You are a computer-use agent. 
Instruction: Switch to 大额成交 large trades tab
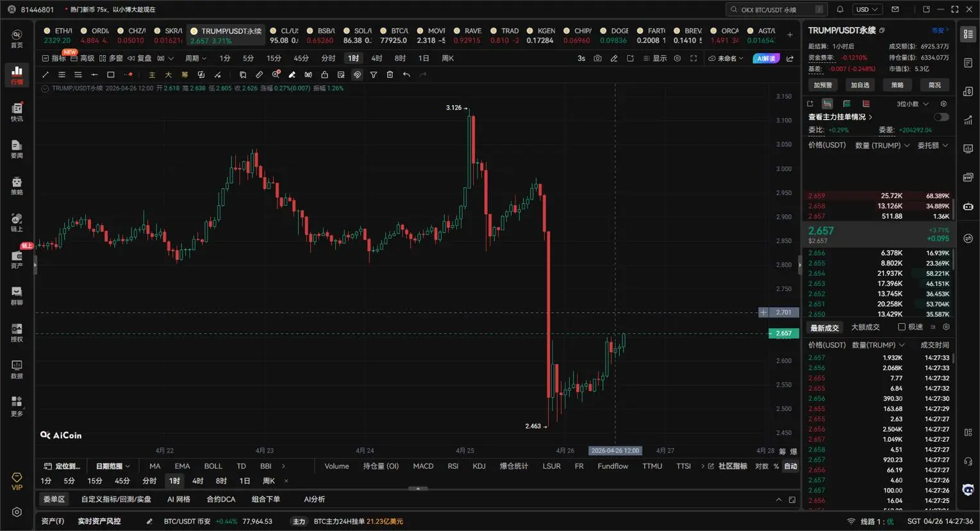point(865,327)
